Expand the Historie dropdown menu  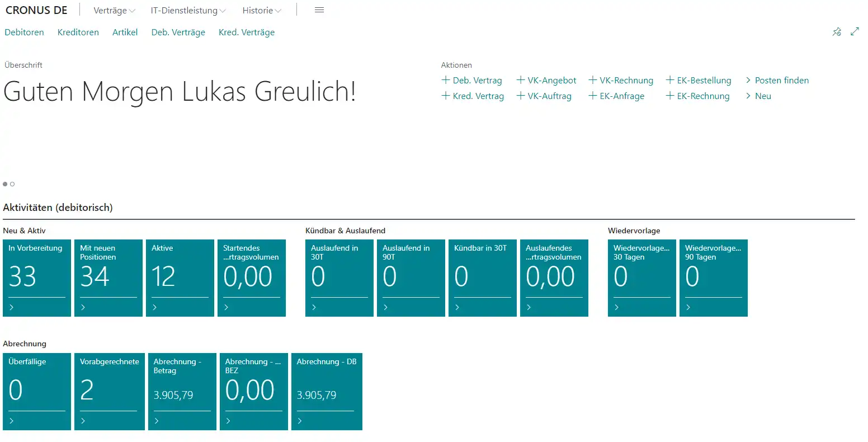[262, 11]
